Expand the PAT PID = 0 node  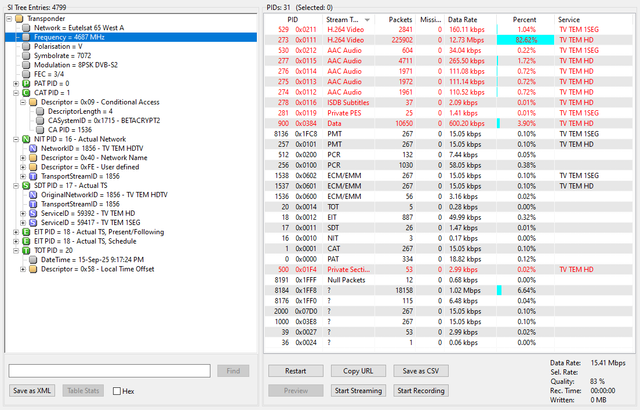click(x=16, y=84)
